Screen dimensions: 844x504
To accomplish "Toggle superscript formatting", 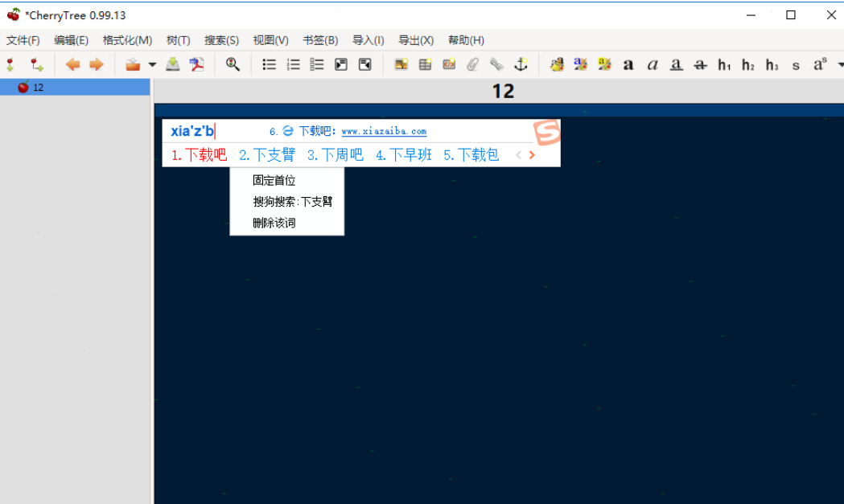I will click(820, 64).
